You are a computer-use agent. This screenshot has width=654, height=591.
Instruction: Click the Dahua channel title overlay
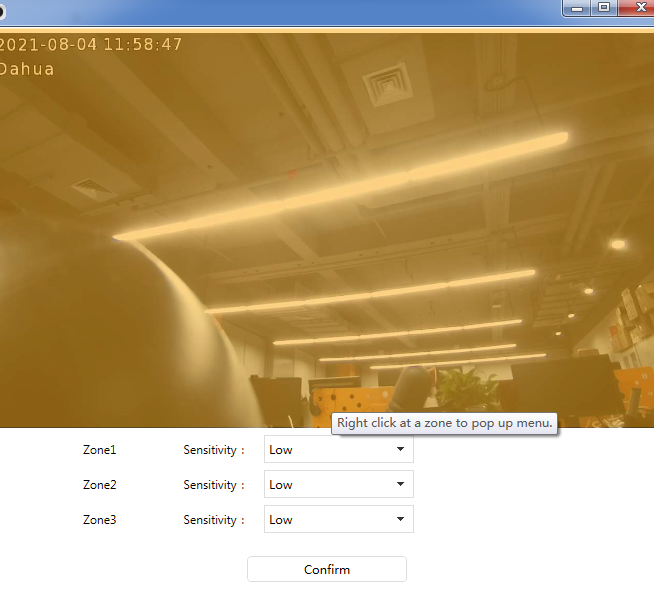(x=27, y=69)
